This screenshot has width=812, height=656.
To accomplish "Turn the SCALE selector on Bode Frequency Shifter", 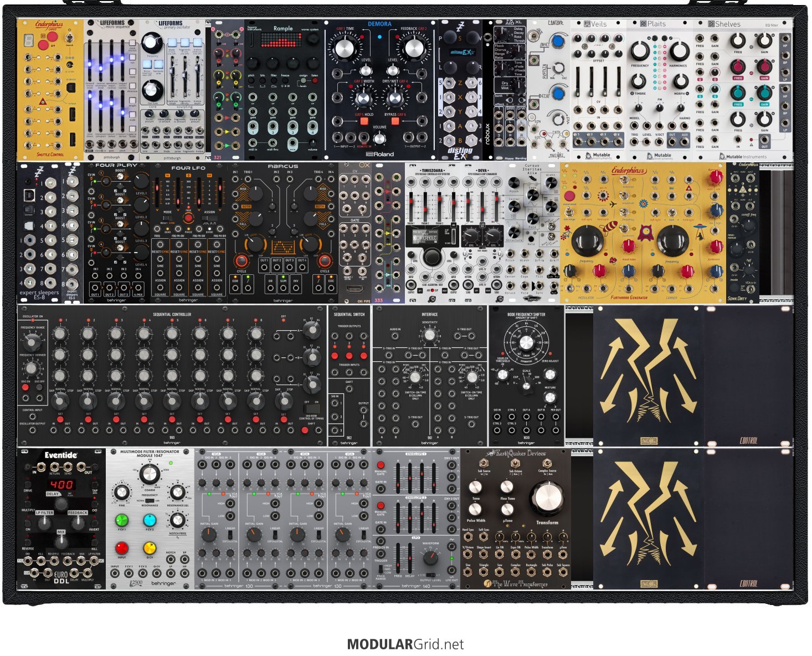I will tap(526, 385).
